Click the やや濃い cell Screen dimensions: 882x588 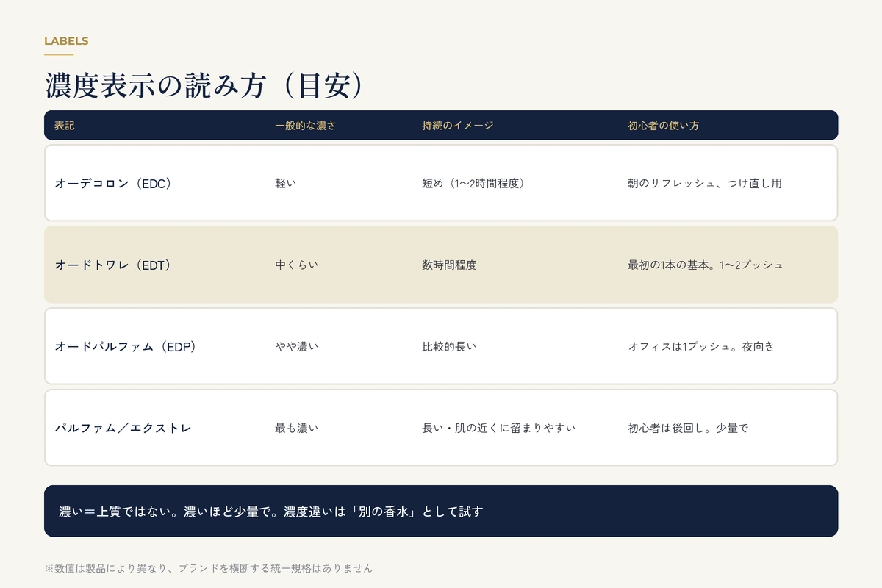[x=297, y=346]
